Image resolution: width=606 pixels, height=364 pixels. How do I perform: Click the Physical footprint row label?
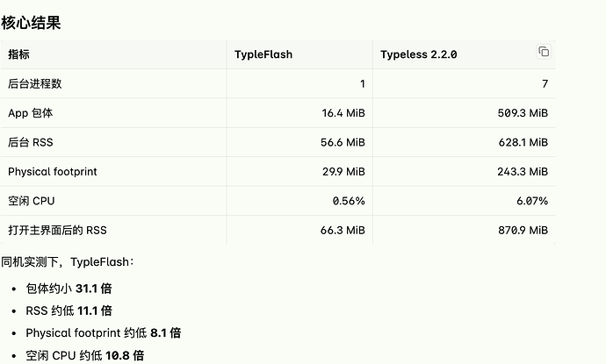53,172
